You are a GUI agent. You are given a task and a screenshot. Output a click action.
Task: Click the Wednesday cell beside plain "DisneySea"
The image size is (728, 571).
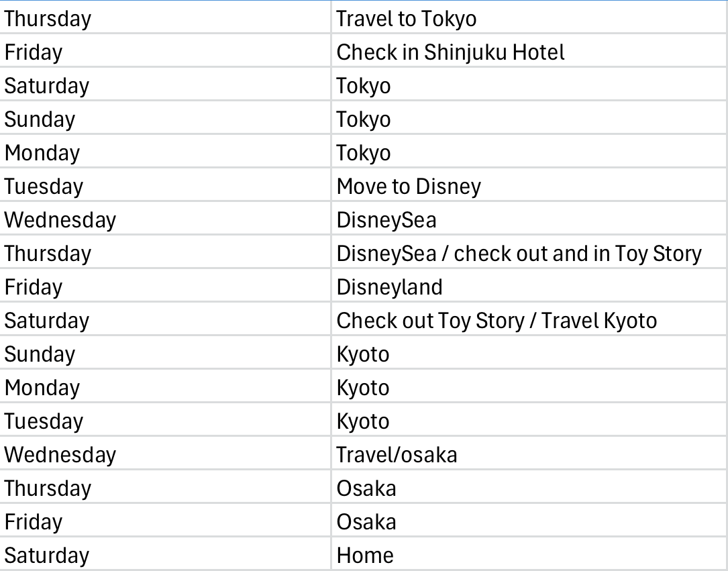pos(60,219)
